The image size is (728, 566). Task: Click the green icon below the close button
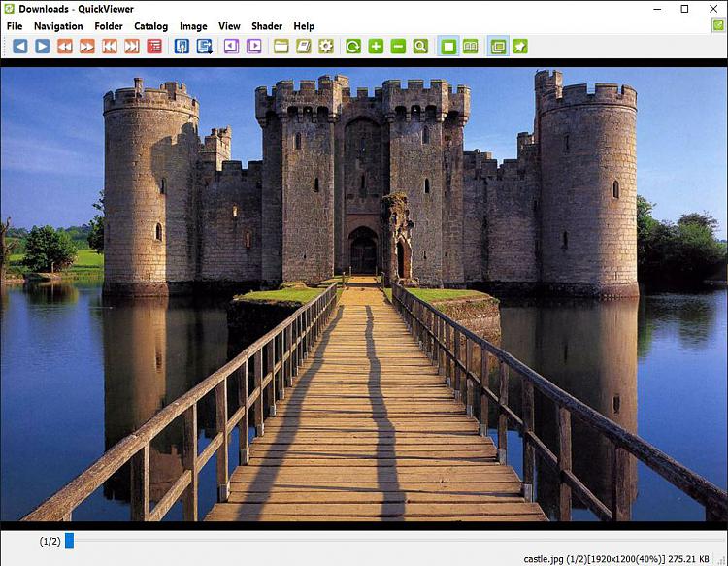(718, 25)
